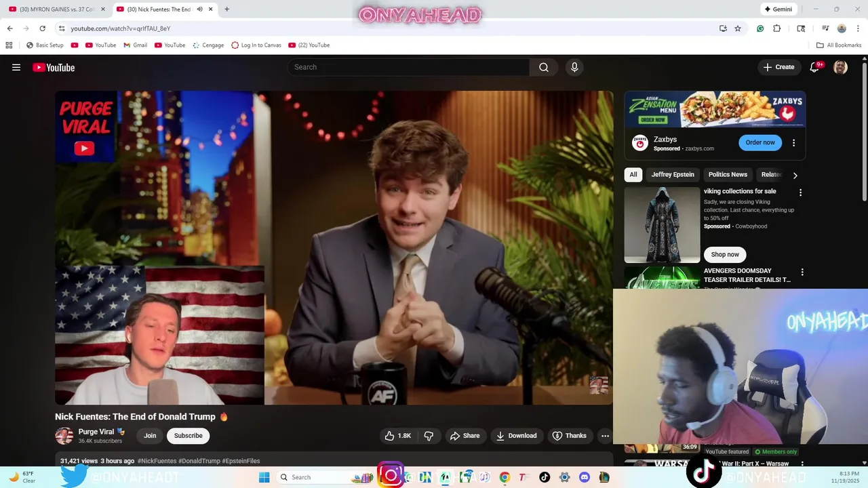868x488 pixels.
Task: Open Zaxbys ad options menu
Action: pos(793,143)
